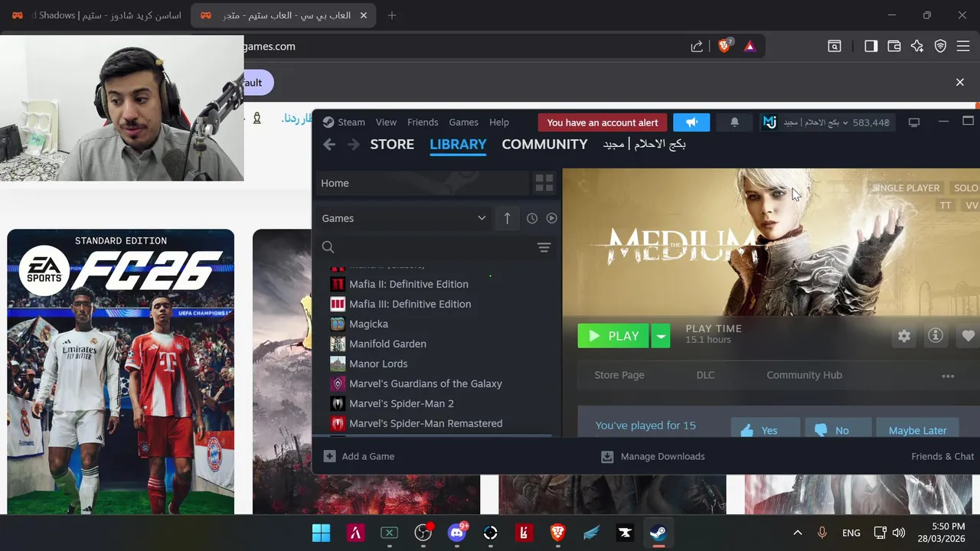Screen dimensions: 980x551
Task: Open Brave browser from taskbar
Action: tap(558, 533)
